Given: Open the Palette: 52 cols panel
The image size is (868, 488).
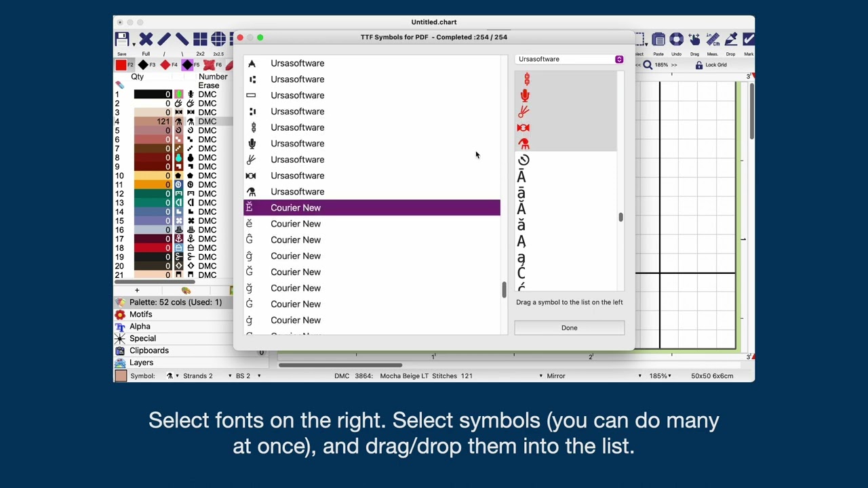Looking at the screenshot, I should (174, 302).
